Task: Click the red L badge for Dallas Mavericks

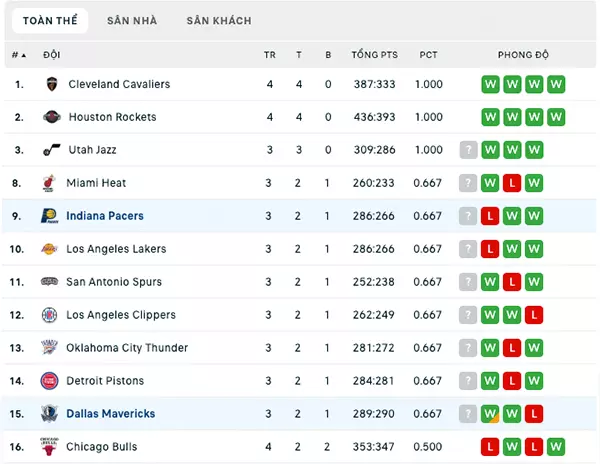Action: [x=534, y=414]
